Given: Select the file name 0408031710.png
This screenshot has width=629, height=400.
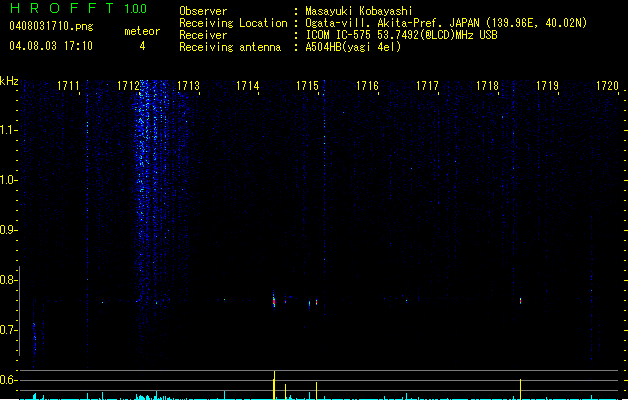Looking at the screenshot, I should tap(51, 26).
